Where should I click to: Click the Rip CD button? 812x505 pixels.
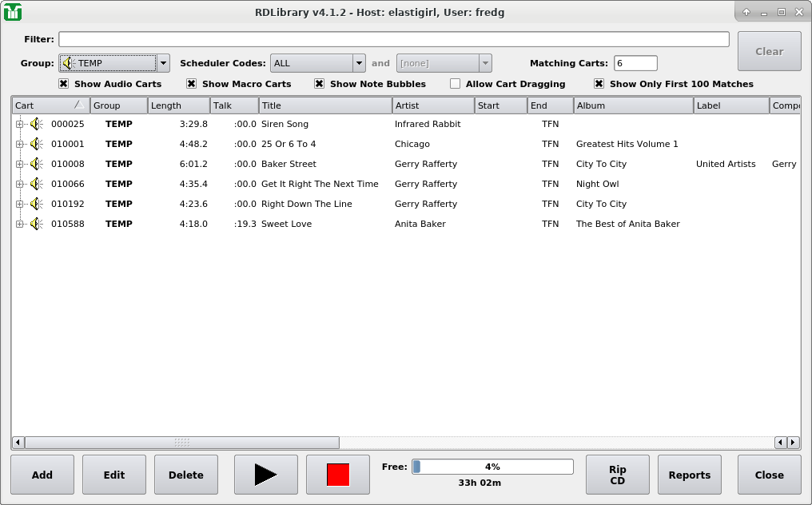pyautogui.click(x=618, y=475)
